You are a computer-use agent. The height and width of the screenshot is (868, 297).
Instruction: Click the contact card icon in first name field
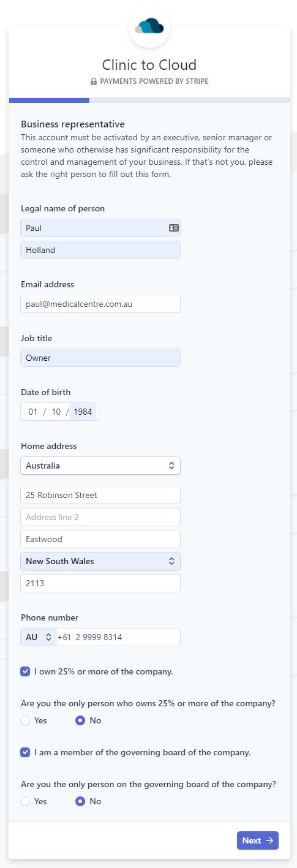(x=173, y=228)
